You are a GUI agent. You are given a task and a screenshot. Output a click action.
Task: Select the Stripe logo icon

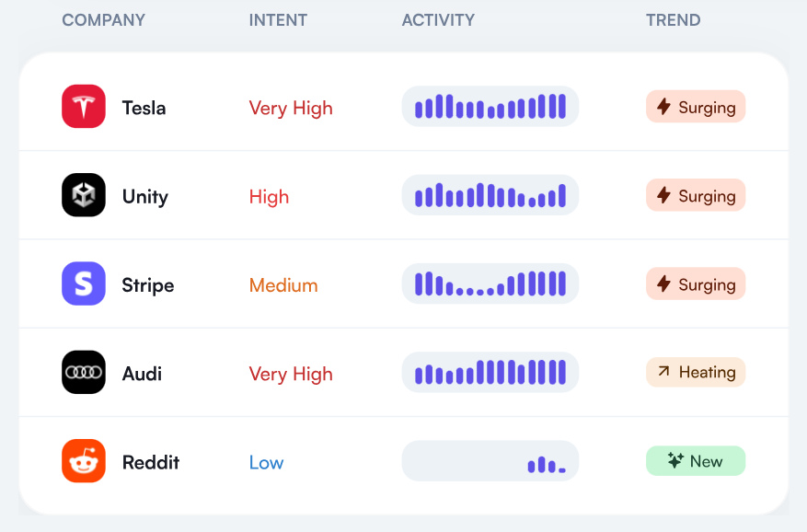tap(84, 283)
